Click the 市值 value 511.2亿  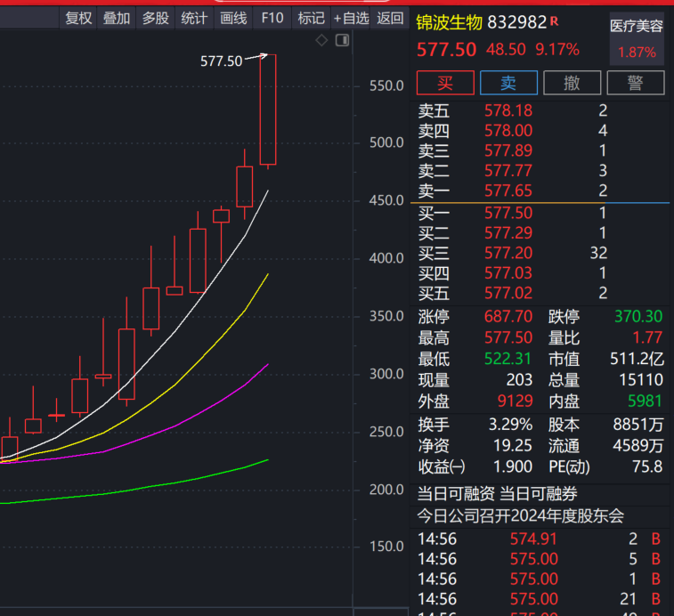[x=637, y=359]
